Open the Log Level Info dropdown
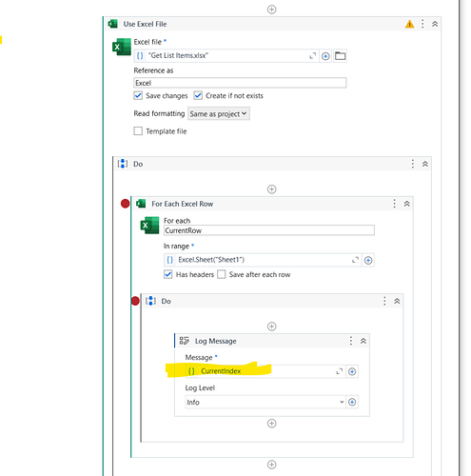471x476 pixels. [265, 402]
